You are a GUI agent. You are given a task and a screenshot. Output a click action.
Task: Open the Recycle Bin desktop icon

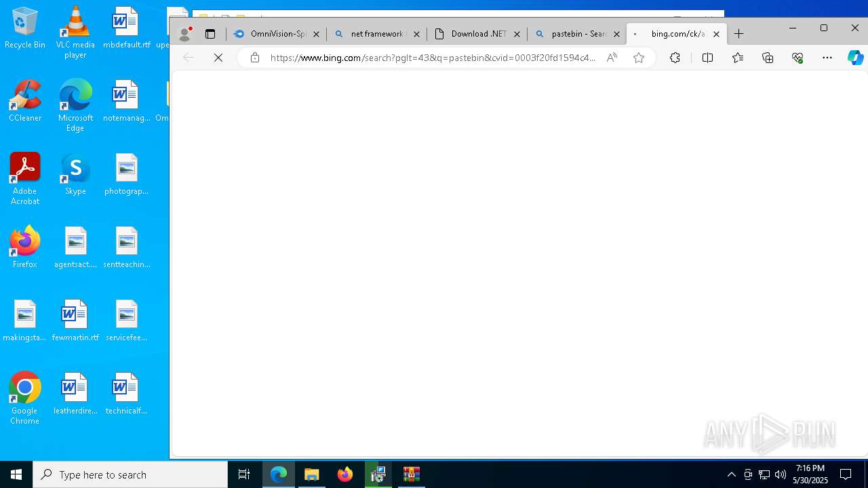(x=25, y=28)
